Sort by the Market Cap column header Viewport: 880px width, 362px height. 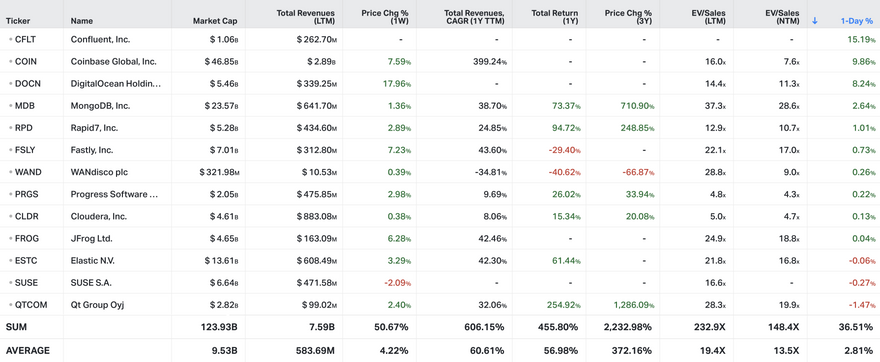coord(215,21)
